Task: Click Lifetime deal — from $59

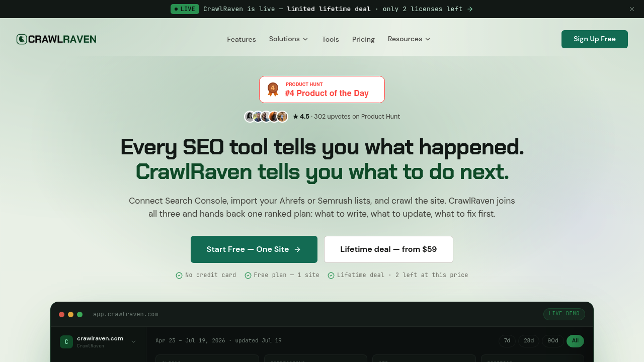Action: pyautogui.click(x=388, y=249)
